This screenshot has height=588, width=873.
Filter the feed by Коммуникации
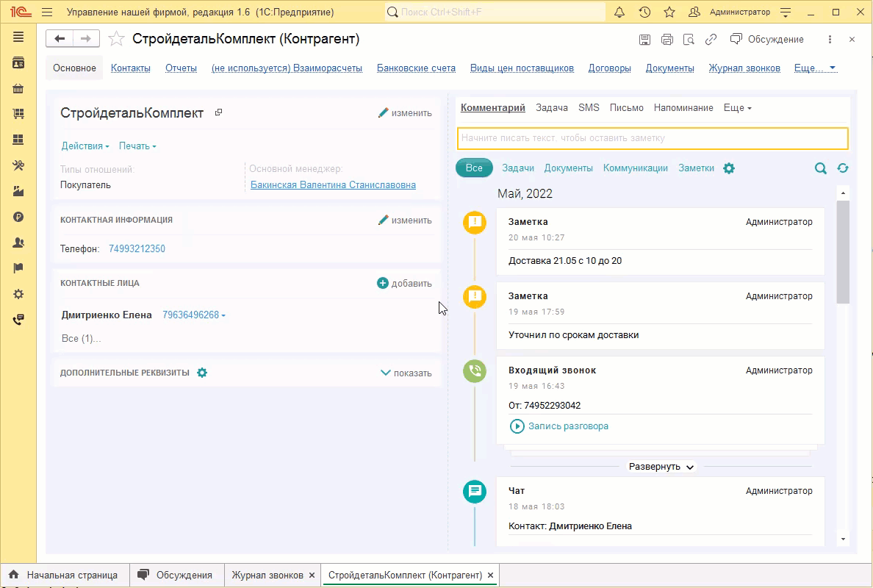click(x=635, y=168)
